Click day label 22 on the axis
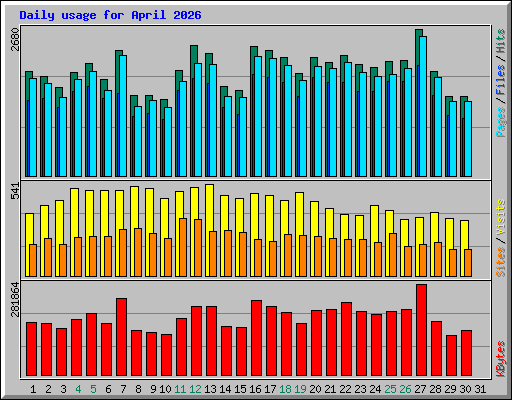Viewport: 512px width, 400px height. pos(345,389)
